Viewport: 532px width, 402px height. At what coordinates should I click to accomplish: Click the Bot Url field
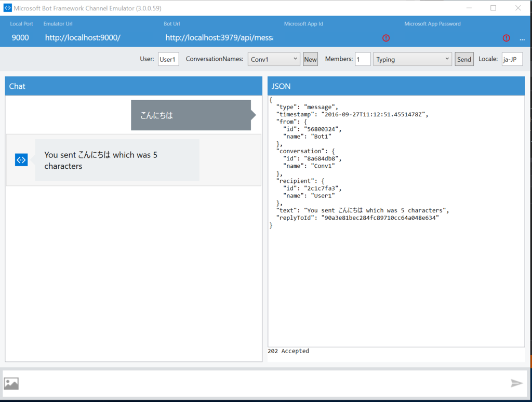[219, 38]
